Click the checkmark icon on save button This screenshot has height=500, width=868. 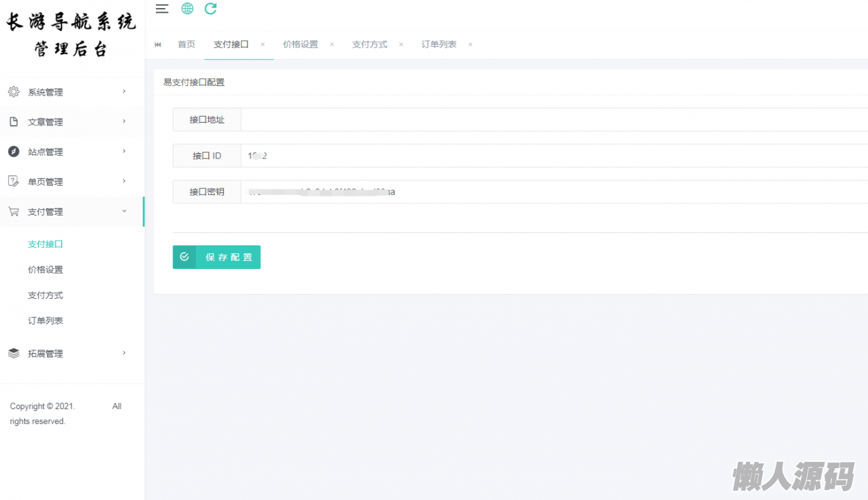pos(184,257)
